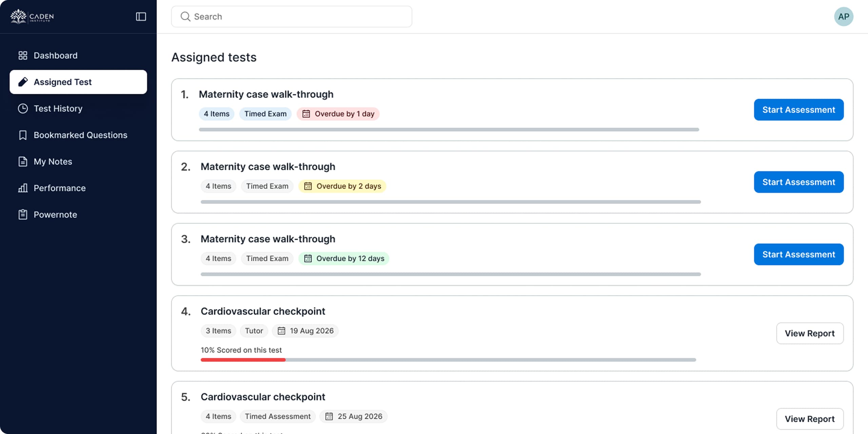Open the Performance section
The height and width of the screenshot is (434, 868).
pos(78,188)
